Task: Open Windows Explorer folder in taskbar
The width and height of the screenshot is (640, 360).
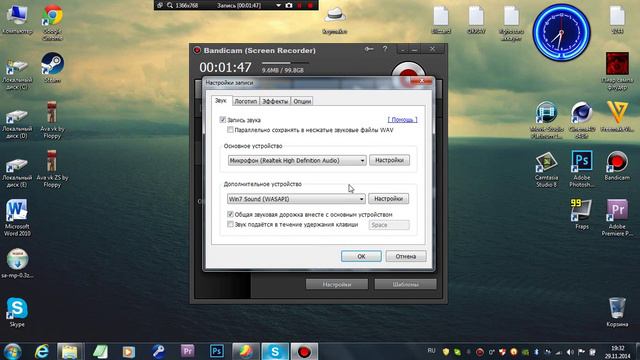Action: tap(70, 351)
